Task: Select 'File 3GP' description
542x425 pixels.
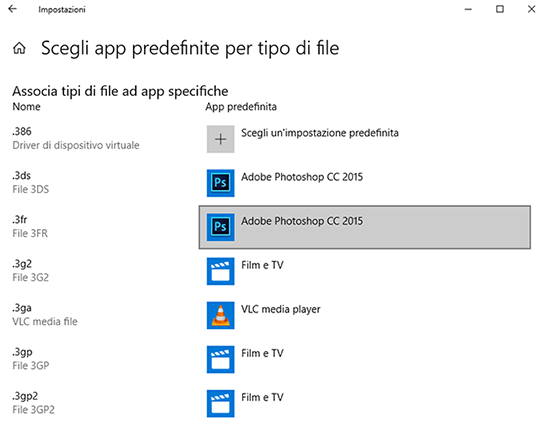Action: (31, 366)
